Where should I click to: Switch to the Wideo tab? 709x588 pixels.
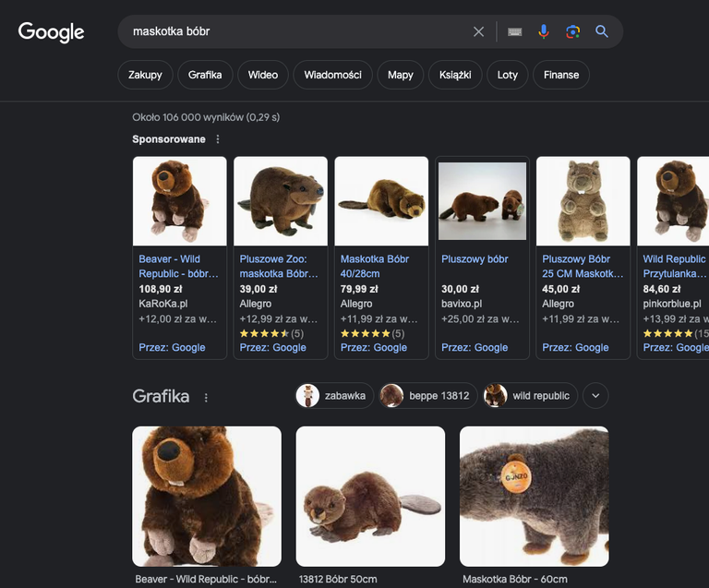(x=263, y=75)
